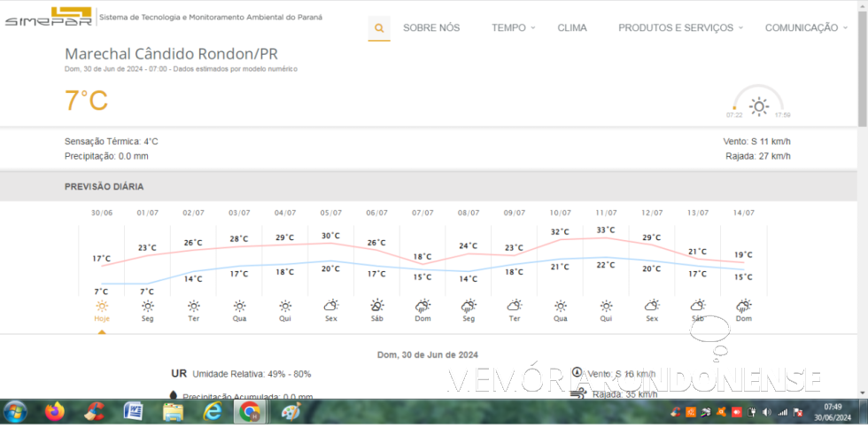Click the orange search magnifier icon
This screenshot has height=428, width=868.
click(x=379, y=28)
